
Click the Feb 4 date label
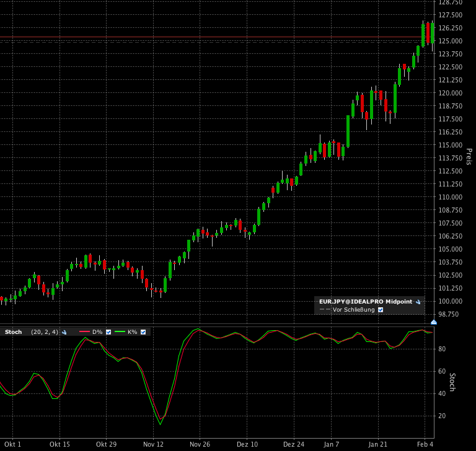pos(425,444)
